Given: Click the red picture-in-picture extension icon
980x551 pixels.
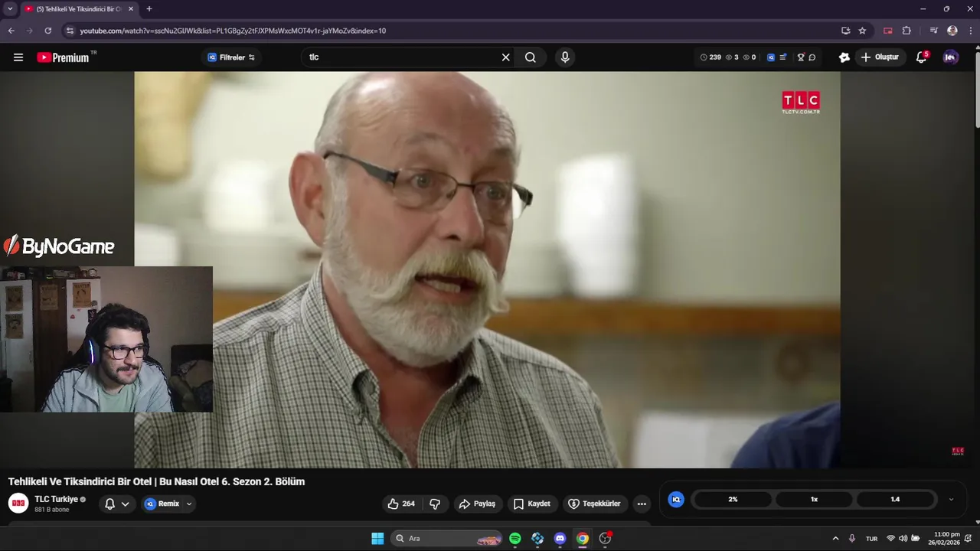Looking at the screenshot, I should pyautogui.click(x=888, y=31).
